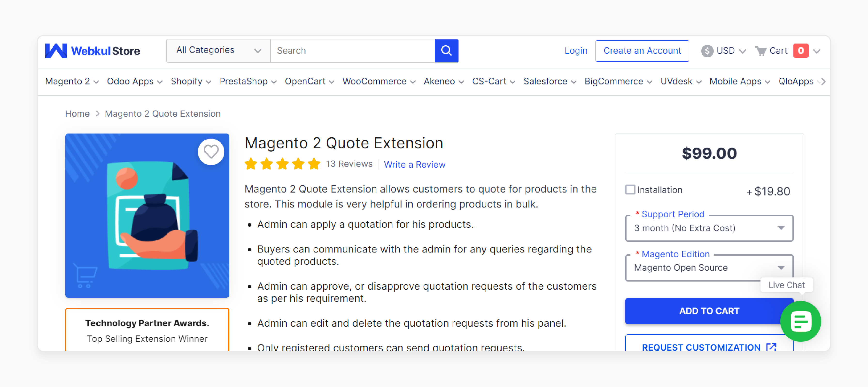
Task: Click the $99.00 price text
Action: [x=709, y=153]
